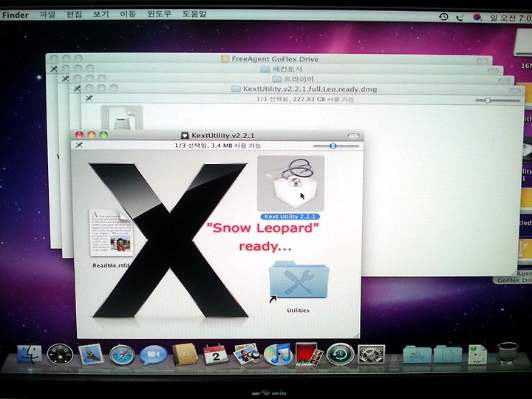The height and width of the screenshot is (399, 532).
Task: Open the Trash in the Dock
Action: 508,353
